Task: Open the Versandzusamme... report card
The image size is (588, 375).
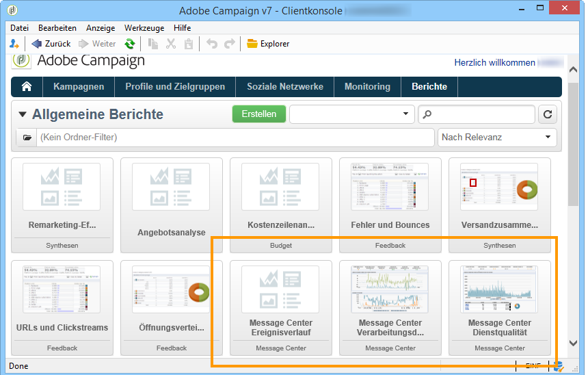Action: [500, 205]
